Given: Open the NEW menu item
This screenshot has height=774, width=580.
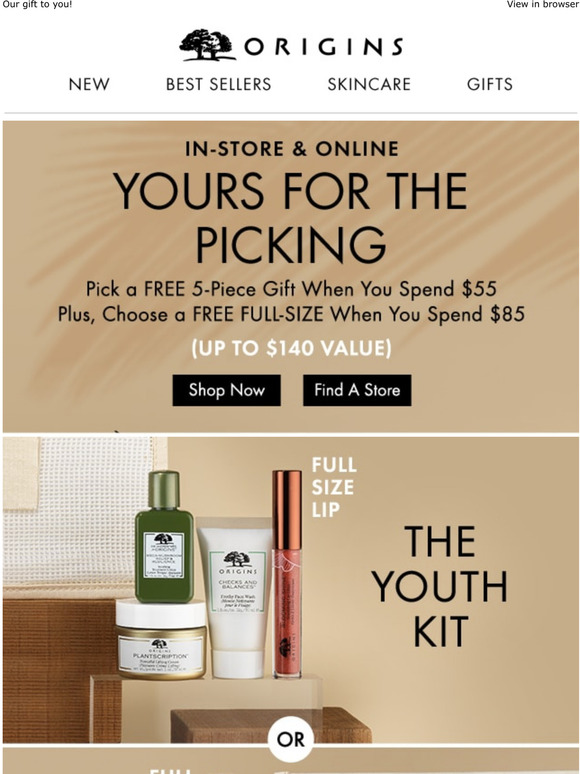Looking at the screenshot, I should pos(89,84).
